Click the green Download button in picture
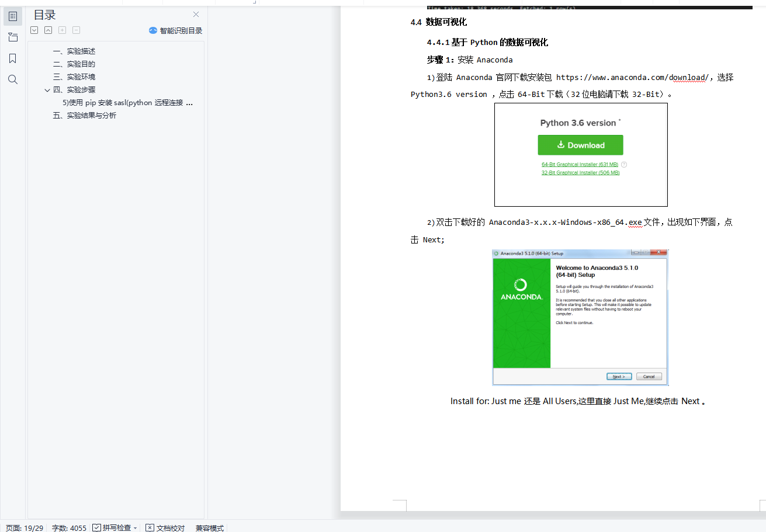The width and height of the screenshot is (766, 532). tap(580, 145)
